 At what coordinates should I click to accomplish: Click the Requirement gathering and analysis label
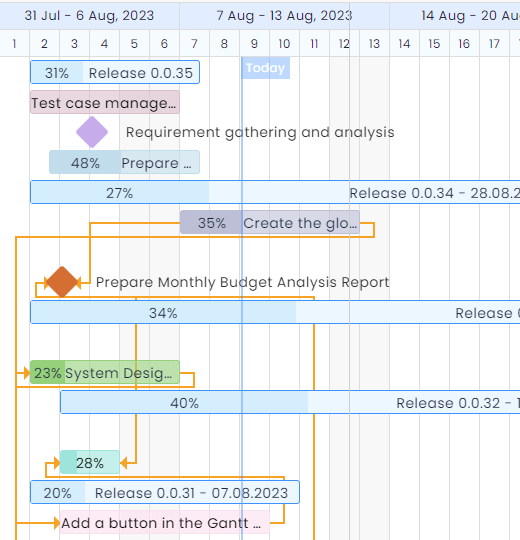point(260,132)
